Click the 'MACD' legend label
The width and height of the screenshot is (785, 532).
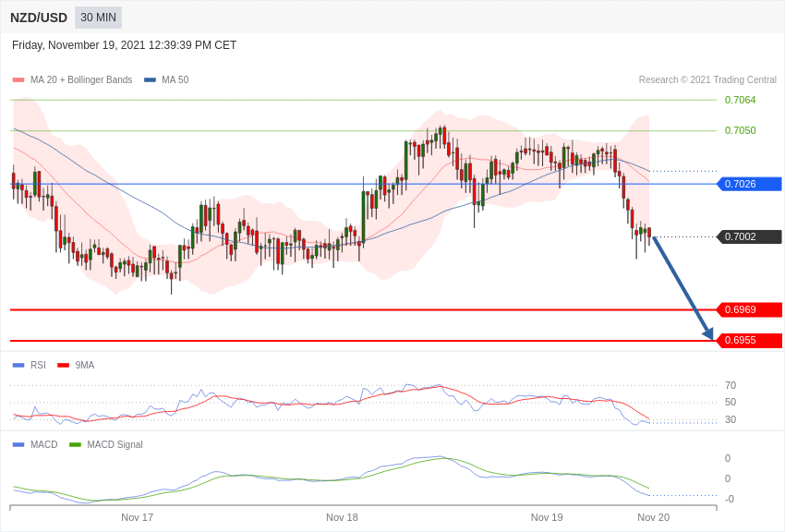click(44, 444)
